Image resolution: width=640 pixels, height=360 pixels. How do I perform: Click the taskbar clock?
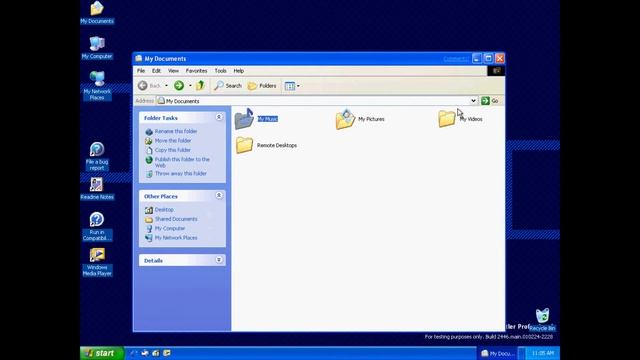click(542, 353)
